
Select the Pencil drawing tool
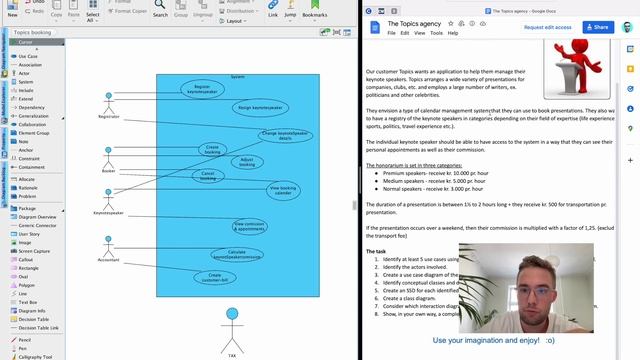point(24,340)
